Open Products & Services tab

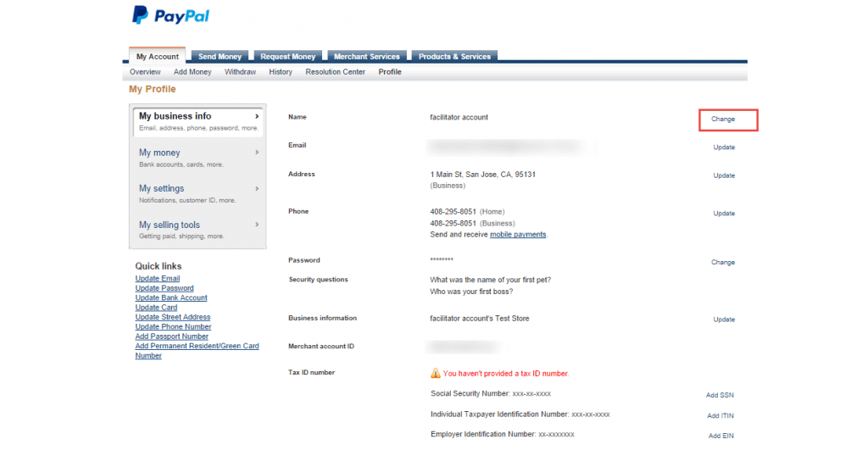pyautogui.click(x=454, y=57)
